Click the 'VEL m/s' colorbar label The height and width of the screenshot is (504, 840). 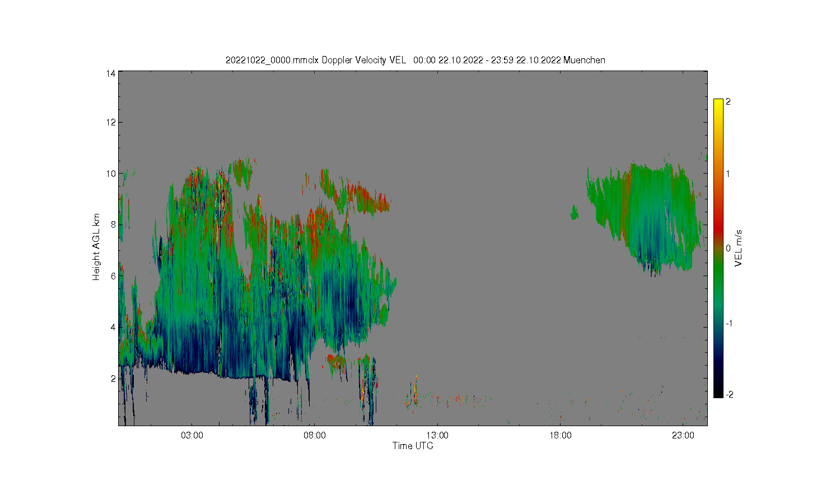739,248
